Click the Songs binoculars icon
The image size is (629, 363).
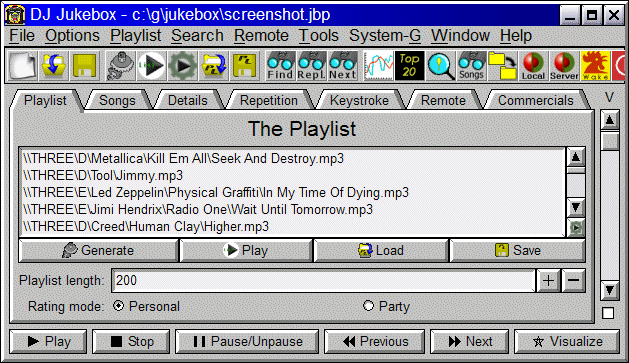pyautogui.click(x=471, y=66)
